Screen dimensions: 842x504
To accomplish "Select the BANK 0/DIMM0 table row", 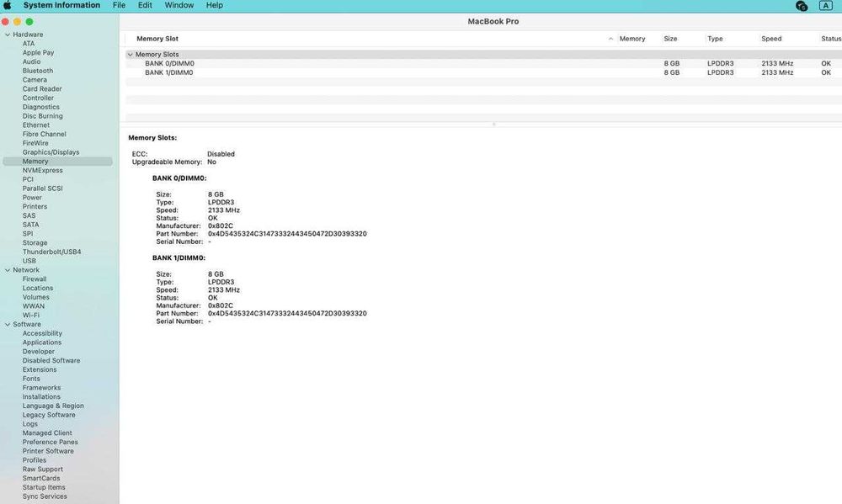I will pyautogui.click(x=483, y=63).
